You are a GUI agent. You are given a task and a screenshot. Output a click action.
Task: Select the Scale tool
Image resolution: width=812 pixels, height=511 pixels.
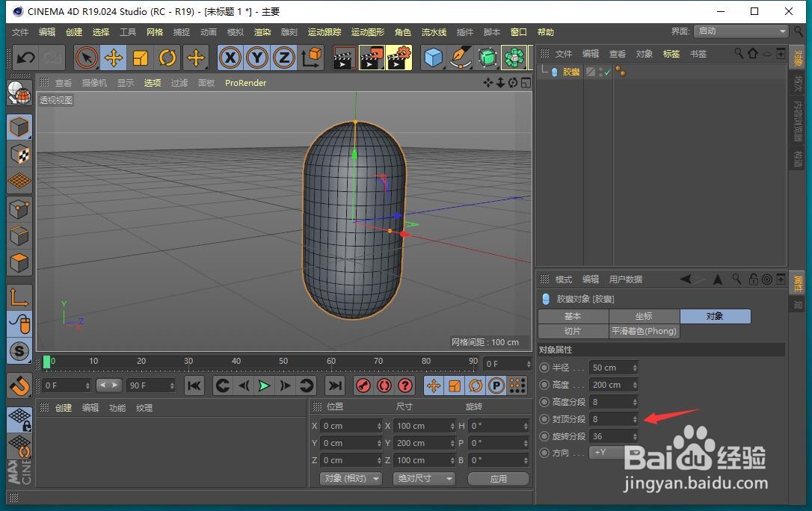pyautogui.click(x=141, y=58)
